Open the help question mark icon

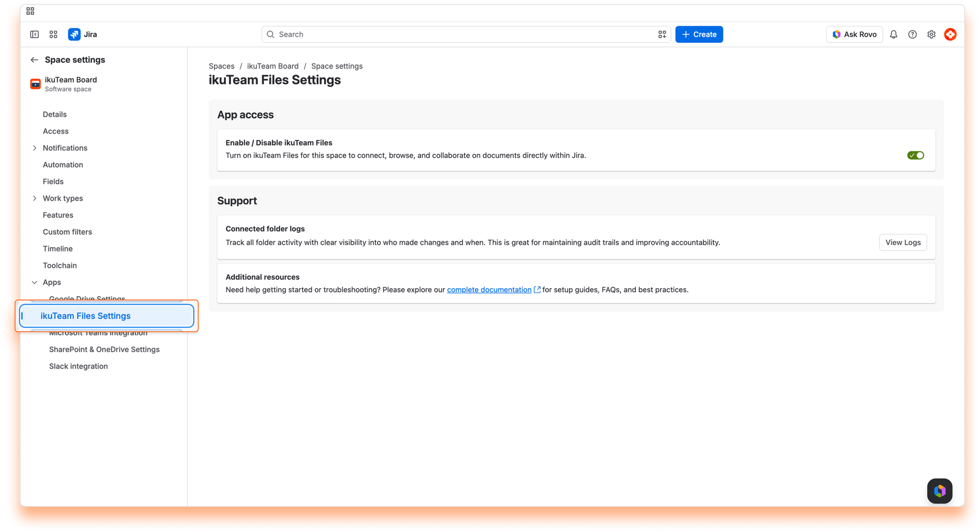912,34
